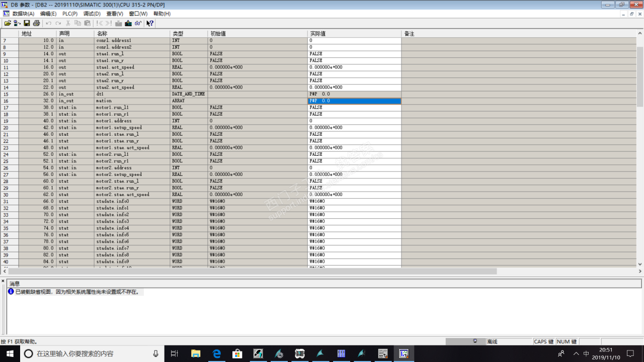Click actual value cell of motor1.setup_speed
644x362 pixels.
(x=355, y=128)
